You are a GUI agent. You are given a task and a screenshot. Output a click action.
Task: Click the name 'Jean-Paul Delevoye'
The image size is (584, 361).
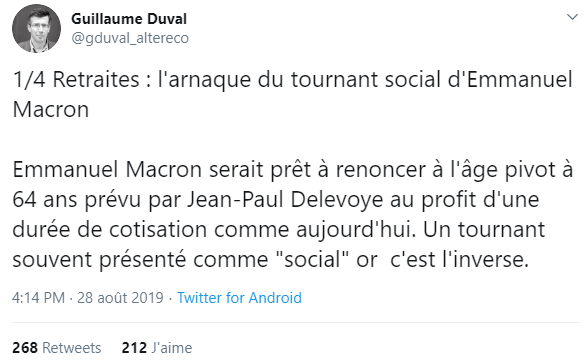(285, 199)
